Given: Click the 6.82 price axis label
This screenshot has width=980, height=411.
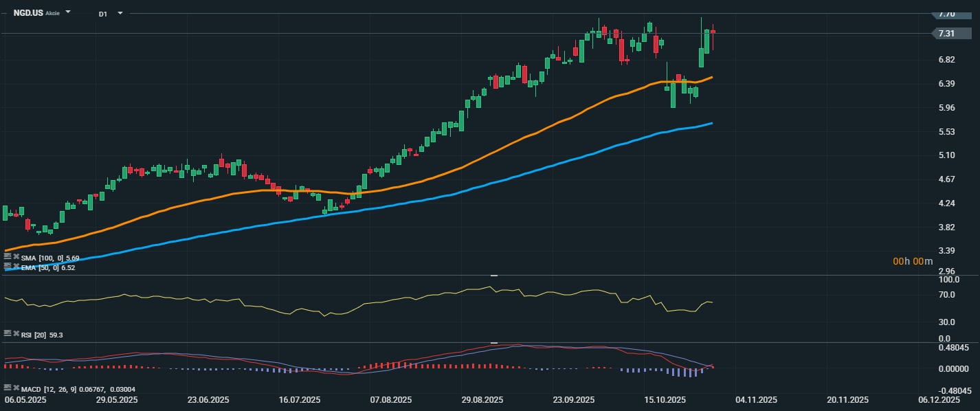Looking at the screenshot, I should (x=947, y=60).
